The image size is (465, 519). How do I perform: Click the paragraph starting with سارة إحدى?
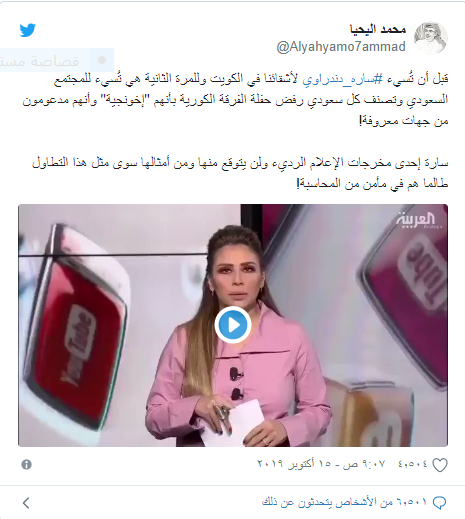(x=240, y=173)
